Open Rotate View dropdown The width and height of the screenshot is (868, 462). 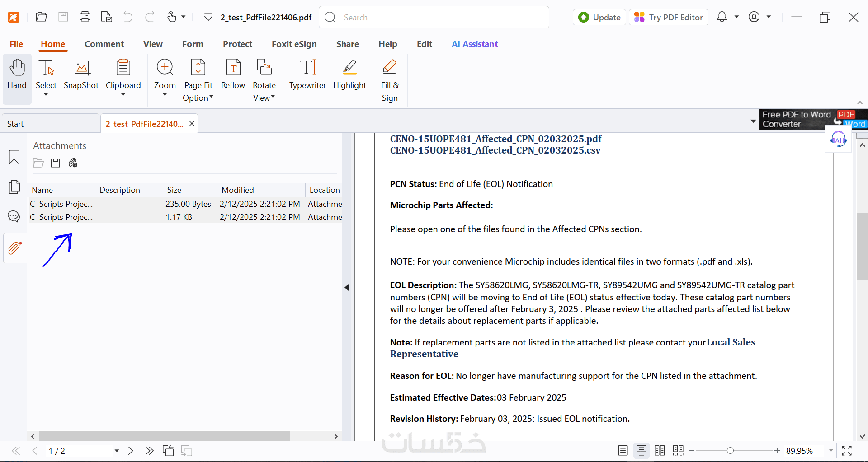(273, 97)
